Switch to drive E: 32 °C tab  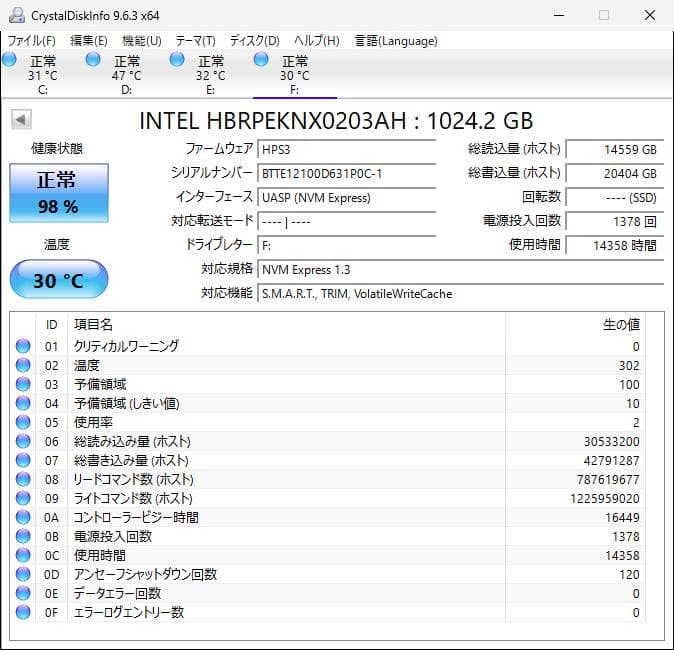[210, 74]
